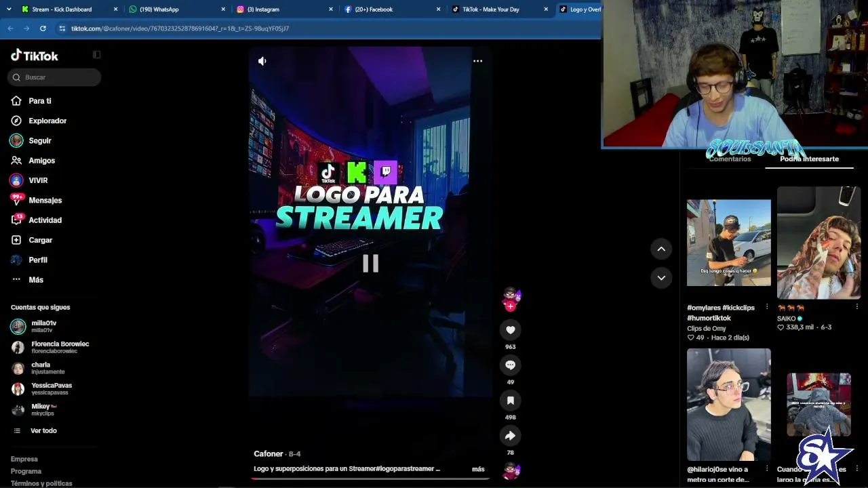
Task: Seek on the video progress bar
Action: click(370, 478)
